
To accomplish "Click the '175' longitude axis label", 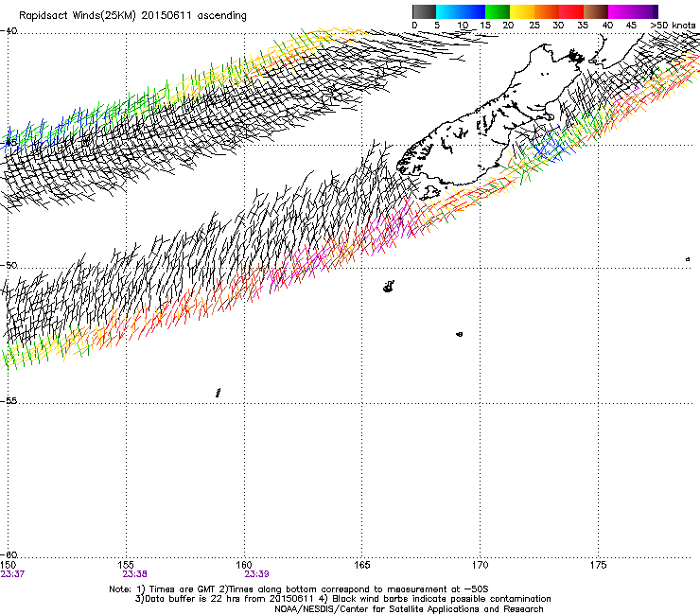I will point(598,565).
